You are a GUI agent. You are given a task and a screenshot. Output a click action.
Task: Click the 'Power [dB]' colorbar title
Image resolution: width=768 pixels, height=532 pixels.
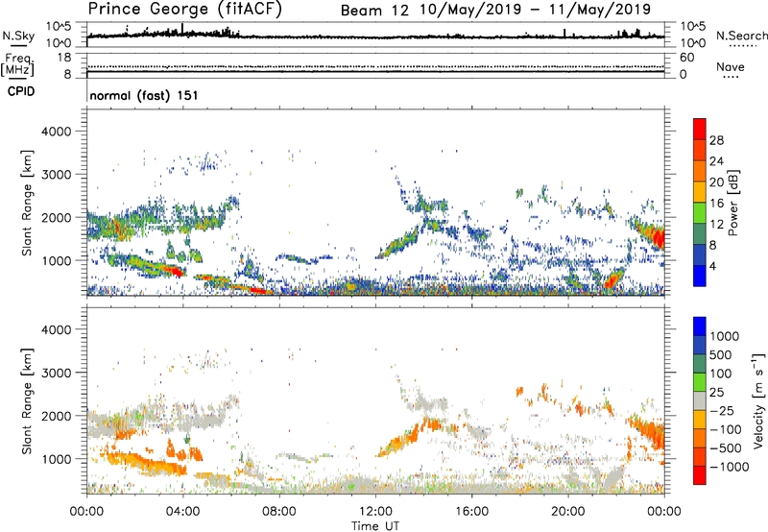(733, 203)
